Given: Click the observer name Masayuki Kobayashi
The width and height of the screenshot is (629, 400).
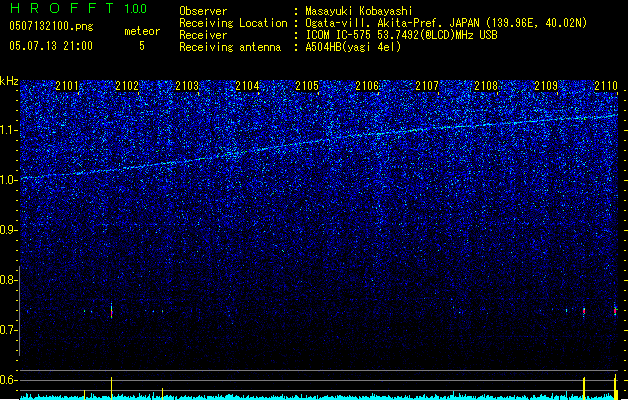Looking at the screenshot, I should [x=359, y=11].
